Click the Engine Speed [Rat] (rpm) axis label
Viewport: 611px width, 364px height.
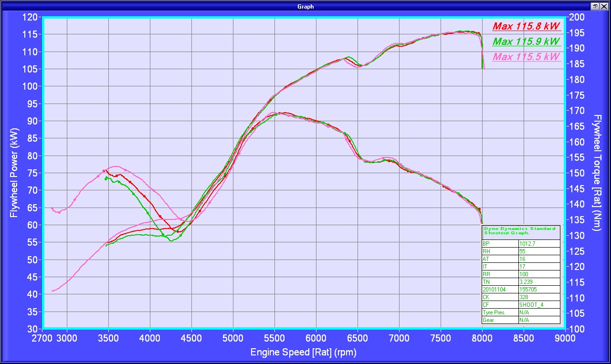(x=303, y=353)
